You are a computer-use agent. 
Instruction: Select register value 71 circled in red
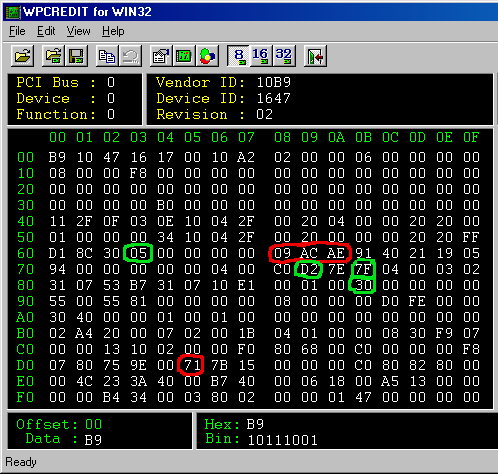(x=192, y=365)
